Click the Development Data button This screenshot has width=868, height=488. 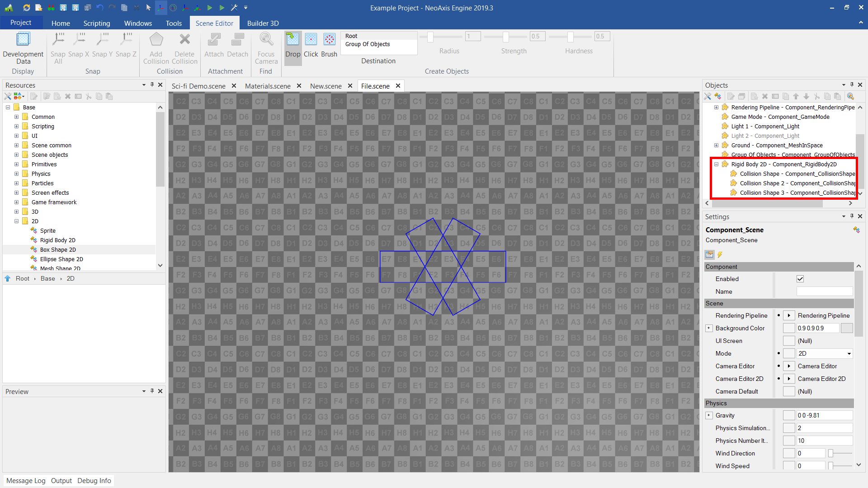[23, 50]
